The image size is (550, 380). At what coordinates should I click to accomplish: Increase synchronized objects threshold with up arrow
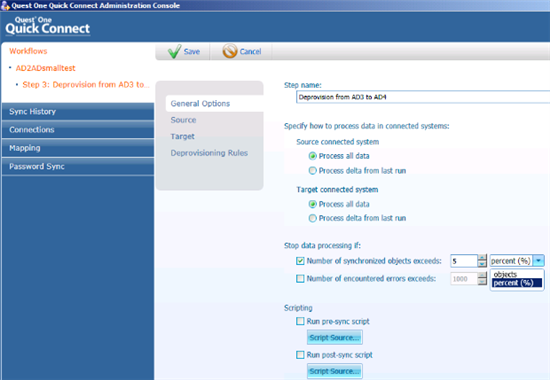482,258
